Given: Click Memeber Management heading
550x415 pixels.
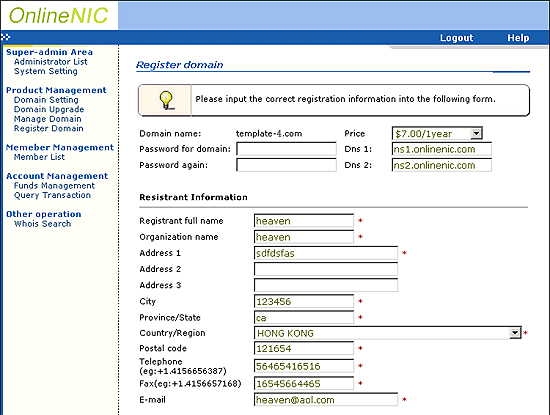Looking at the screenshot, I should coord(60,147).
